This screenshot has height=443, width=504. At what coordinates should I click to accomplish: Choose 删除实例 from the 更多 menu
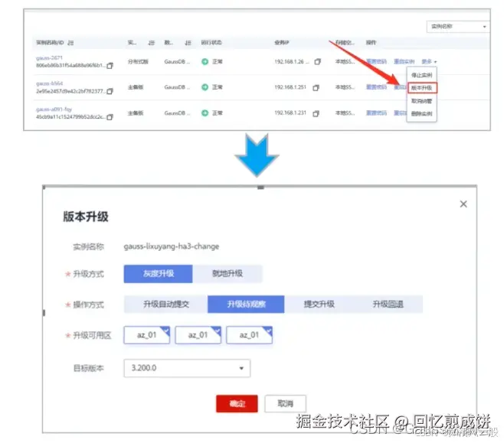point(422,114)
